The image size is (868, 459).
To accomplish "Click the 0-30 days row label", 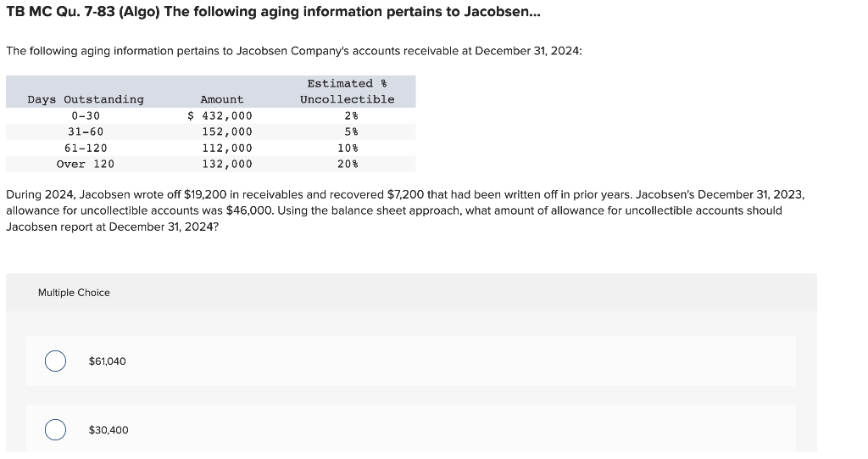I will click(86, 116).
